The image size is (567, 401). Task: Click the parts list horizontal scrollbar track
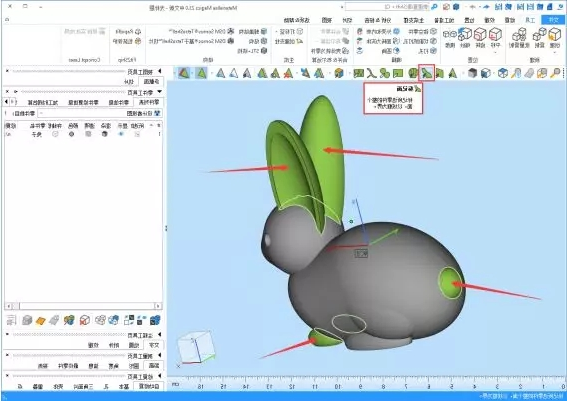point(85,306)
